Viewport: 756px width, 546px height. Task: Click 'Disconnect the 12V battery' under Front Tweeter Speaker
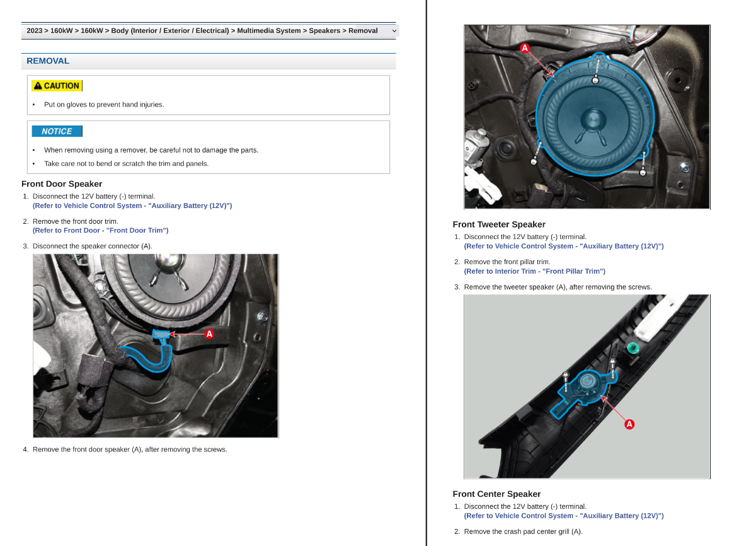(x=525, y=237)
